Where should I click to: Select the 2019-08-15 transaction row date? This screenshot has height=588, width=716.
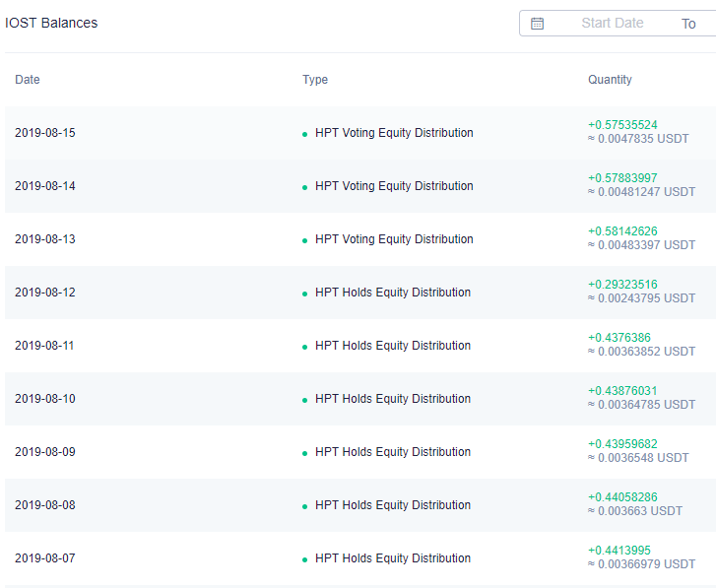click(x=44, y=133)
